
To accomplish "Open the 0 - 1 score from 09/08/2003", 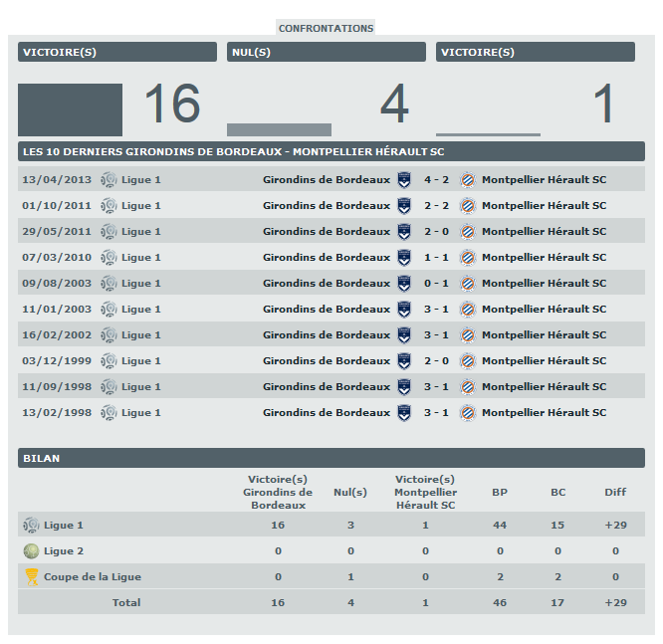I will 436,284.
